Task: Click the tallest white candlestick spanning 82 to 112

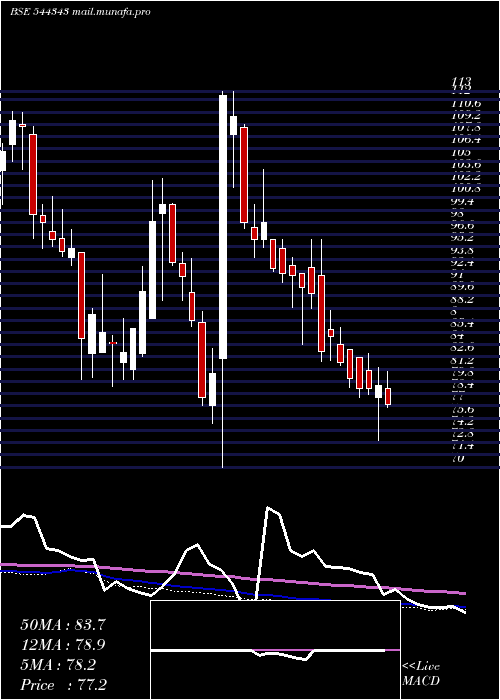Action: [223, 227]
